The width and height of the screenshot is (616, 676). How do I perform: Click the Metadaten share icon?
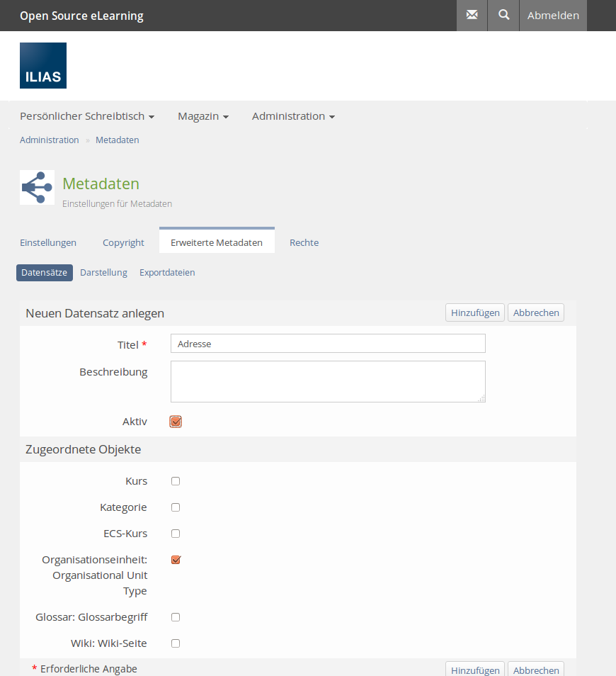37,188
